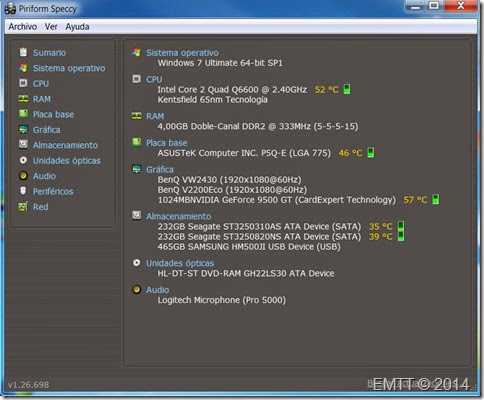Click the monitor icon beside Gráfica heading
The image size is (484, 400).
(136, 169)
